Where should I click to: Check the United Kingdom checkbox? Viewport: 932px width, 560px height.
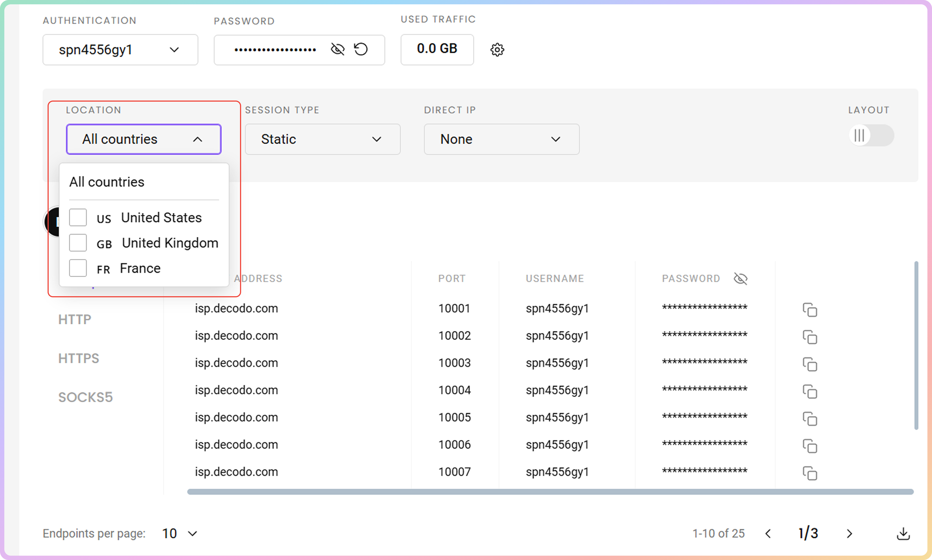[78, 243]
